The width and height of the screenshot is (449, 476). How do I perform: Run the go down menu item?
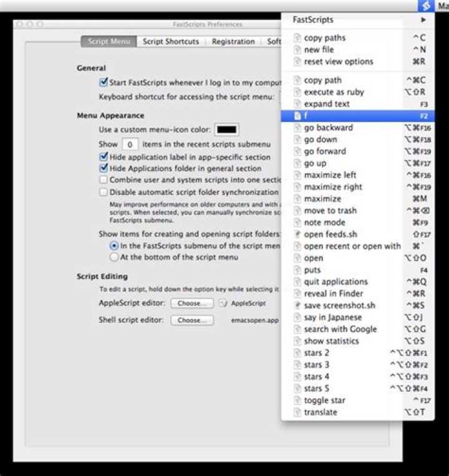coord(357,140)
